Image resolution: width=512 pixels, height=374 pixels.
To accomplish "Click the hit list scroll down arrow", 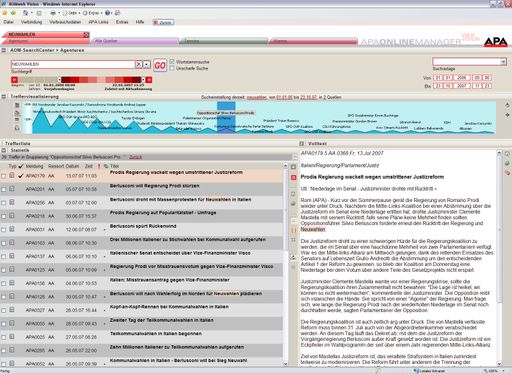I will point(286,364).
